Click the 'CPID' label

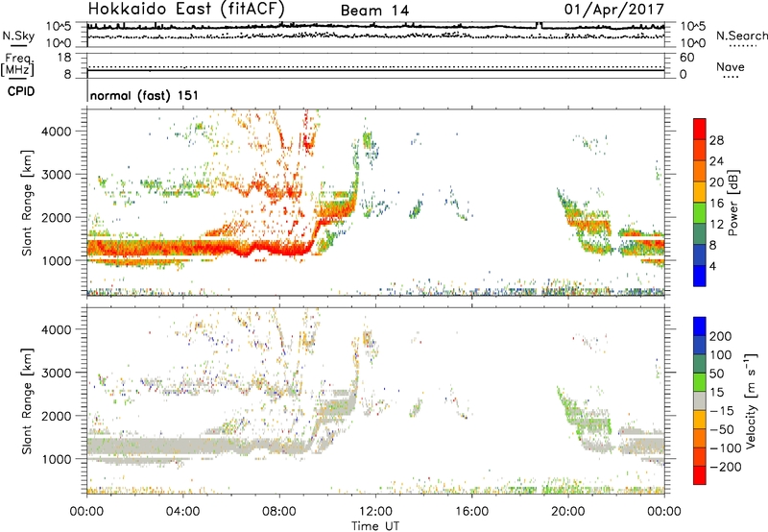(21, 91)
